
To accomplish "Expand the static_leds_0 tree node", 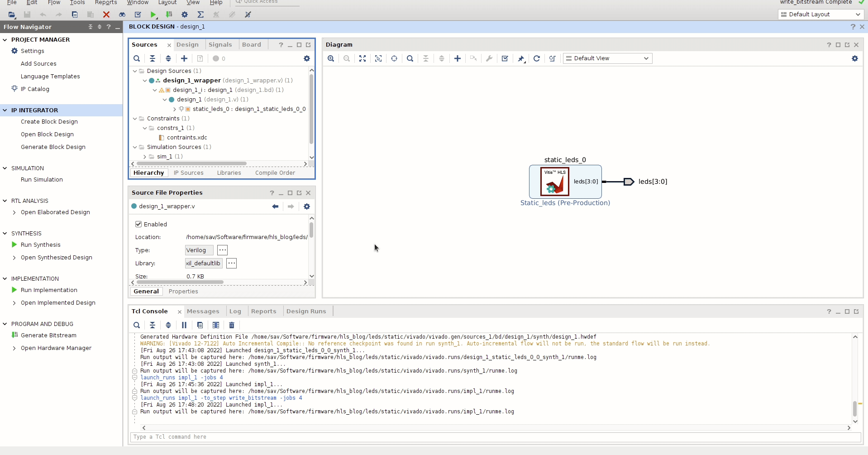I will coord(175,109).
